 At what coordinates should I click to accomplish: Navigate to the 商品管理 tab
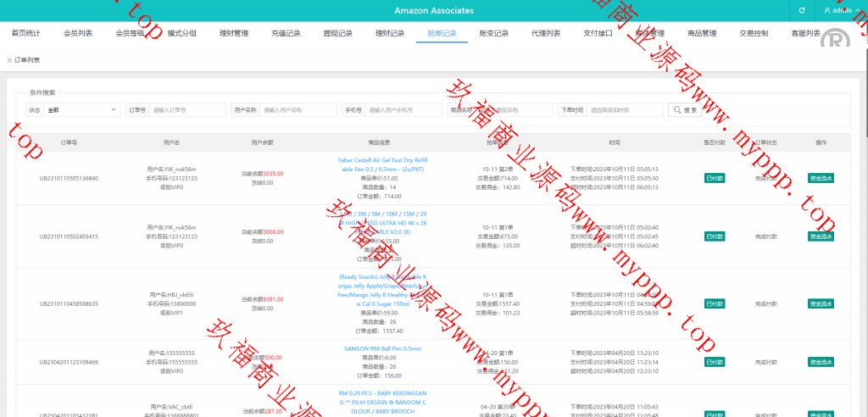[701, 33]
